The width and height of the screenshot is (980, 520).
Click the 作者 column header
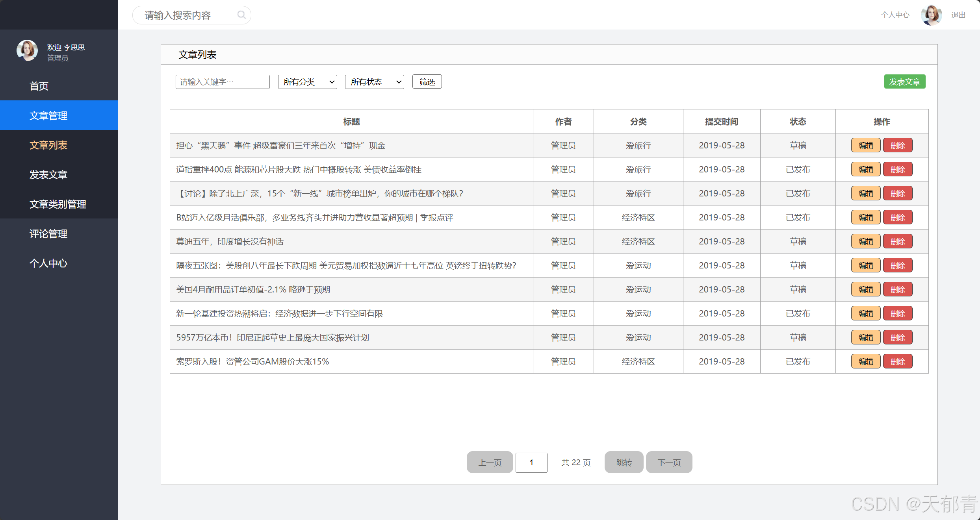tap(563, 122)
